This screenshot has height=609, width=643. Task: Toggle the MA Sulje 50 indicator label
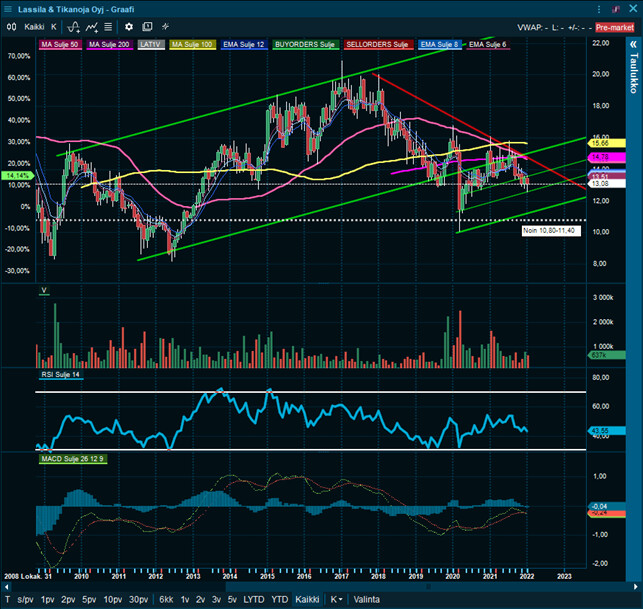point(60,45)
